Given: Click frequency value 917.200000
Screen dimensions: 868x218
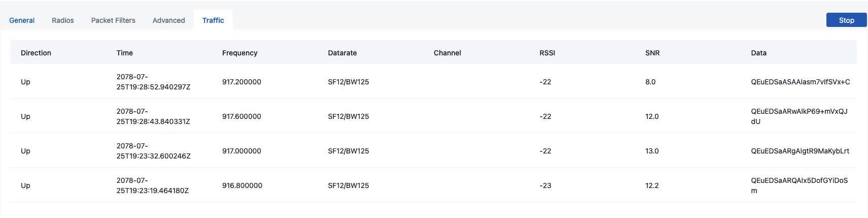Looking at the screenshot, I should pyautogui.click(x=241, y=82).
